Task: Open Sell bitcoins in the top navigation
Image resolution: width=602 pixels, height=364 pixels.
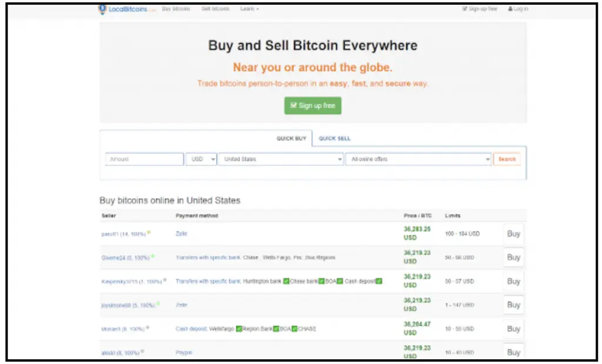Action: (215, 9)
